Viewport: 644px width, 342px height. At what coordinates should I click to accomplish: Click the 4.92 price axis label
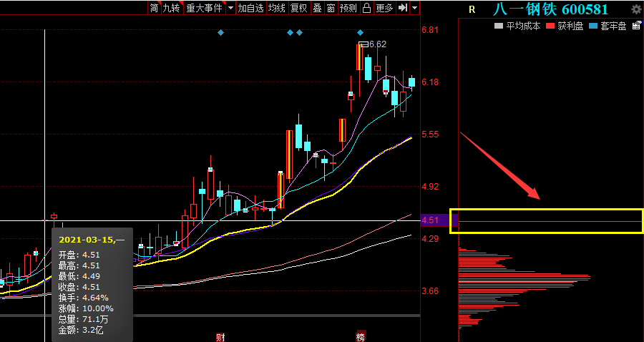(x=430, y=187)
